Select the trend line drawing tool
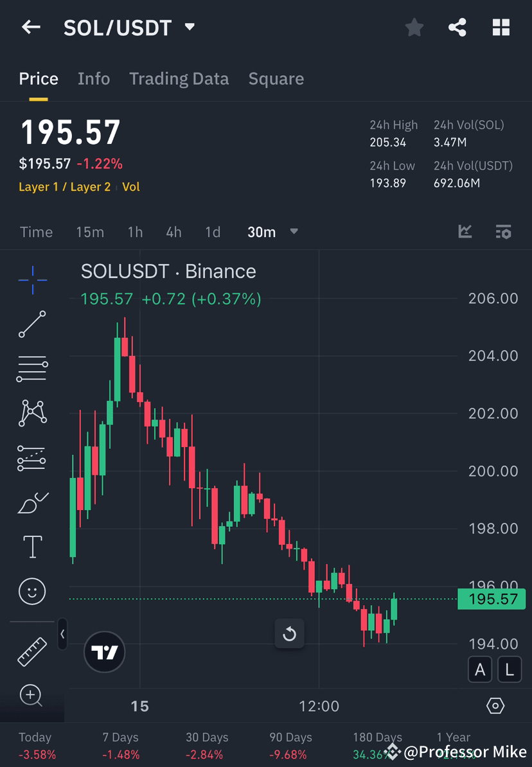Image resolution: width=532 pixels, height=767 pixels. [32, 324]
